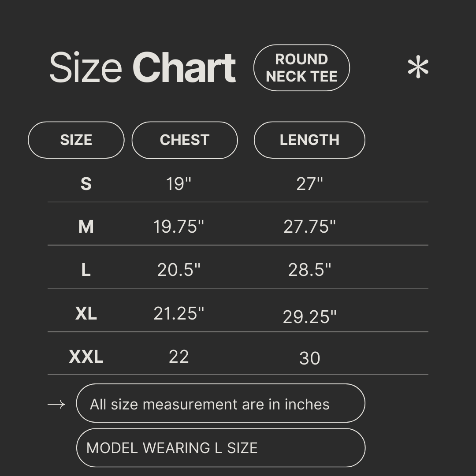Choose the L size row label
This screenshot has height=476, width=476.
[86, 270]
